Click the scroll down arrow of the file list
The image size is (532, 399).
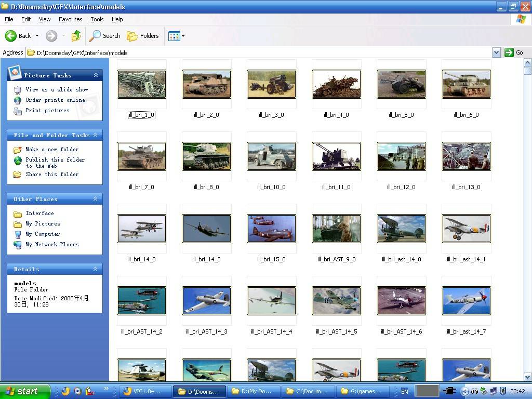coord(528,377)
